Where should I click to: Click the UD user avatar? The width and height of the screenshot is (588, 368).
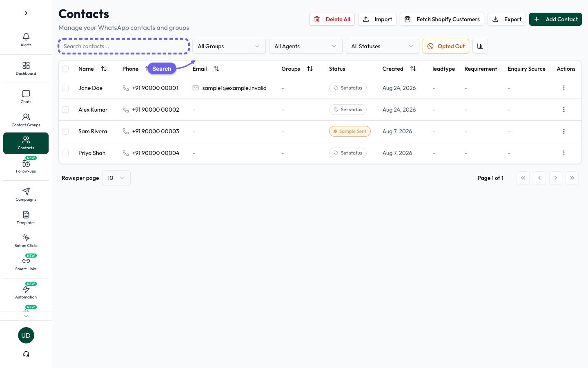[26, 335]
